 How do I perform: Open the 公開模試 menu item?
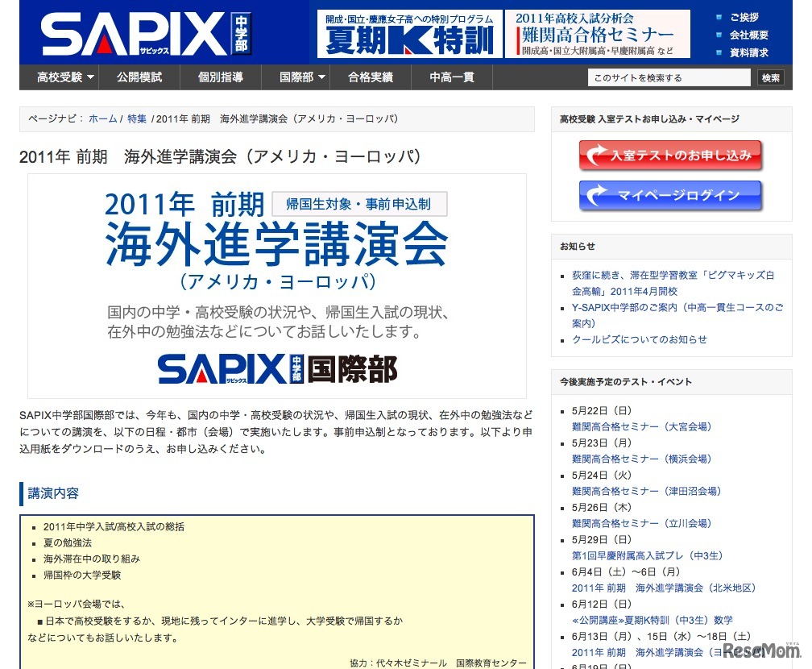(139, 77)
